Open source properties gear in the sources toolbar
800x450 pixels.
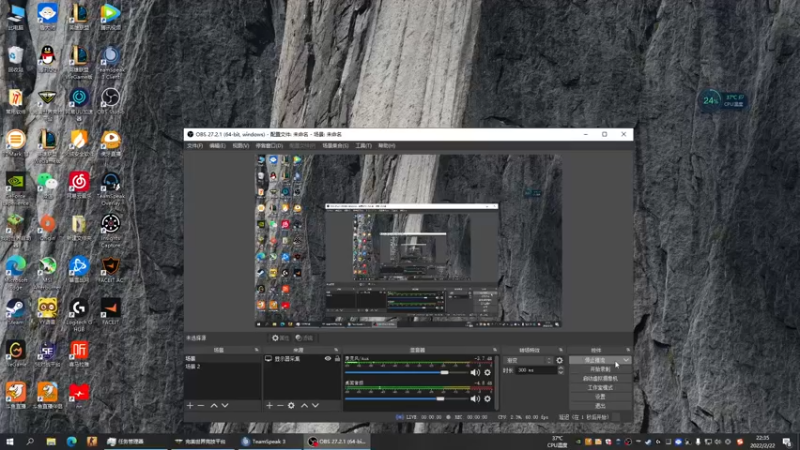click(291, 405)
